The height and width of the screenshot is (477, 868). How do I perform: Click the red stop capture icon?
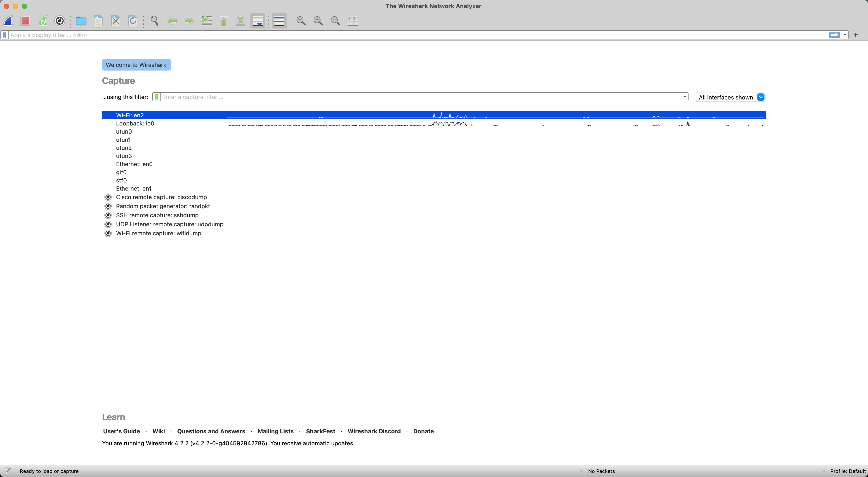point(25,21)
